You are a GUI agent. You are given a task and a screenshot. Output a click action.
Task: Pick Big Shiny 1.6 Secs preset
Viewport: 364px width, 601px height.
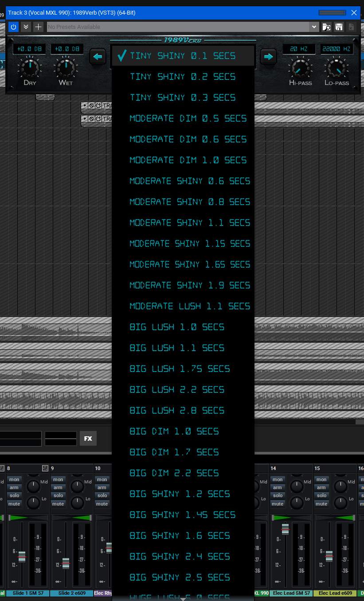pos(183,536)
